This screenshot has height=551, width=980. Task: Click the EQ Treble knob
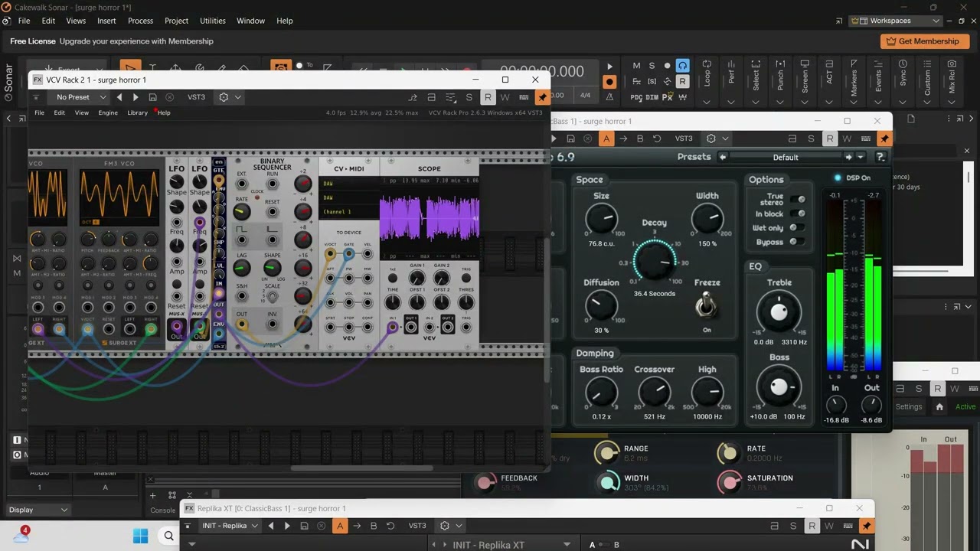click(779, 313)
